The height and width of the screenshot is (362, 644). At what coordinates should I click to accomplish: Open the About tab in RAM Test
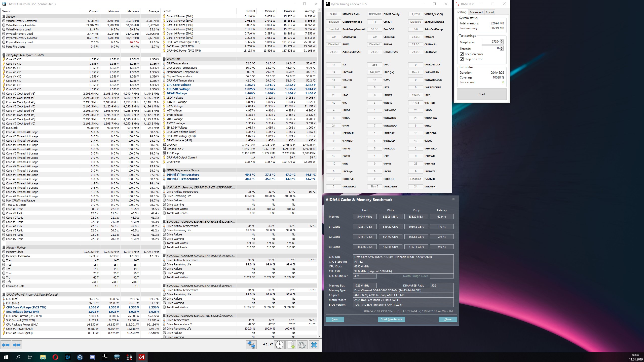pos(489,12)
